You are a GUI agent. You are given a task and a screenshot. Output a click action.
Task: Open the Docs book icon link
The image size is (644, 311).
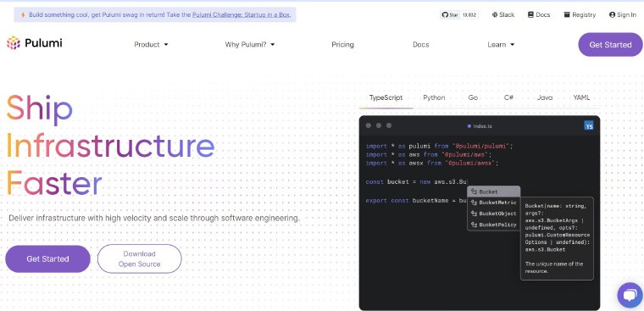[530, 14]
